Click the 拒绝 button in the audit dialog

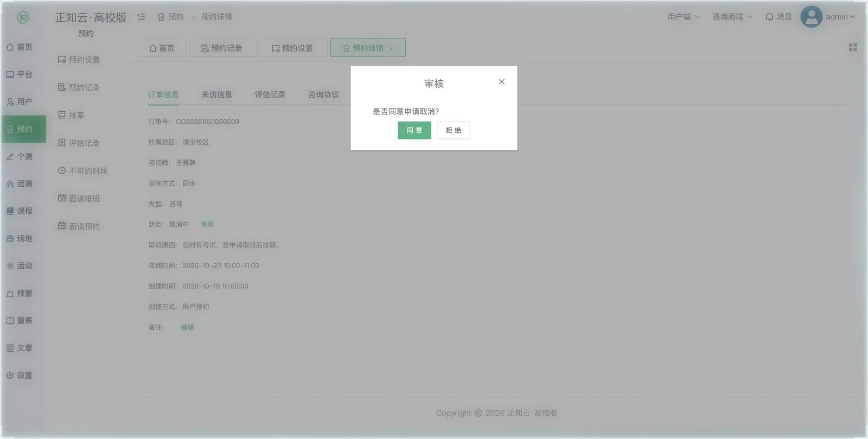(x=453, y=130)
